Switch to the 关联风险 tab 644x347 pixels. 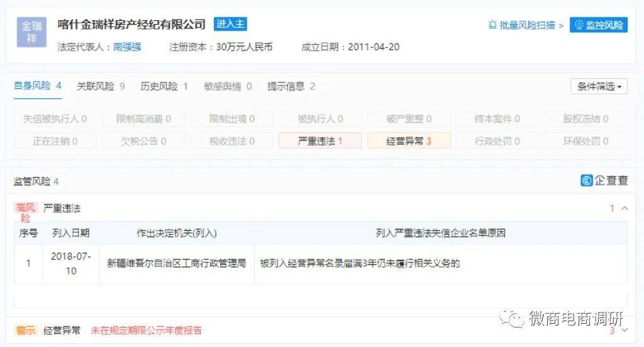pyautogui.click(x=101, y=86)
